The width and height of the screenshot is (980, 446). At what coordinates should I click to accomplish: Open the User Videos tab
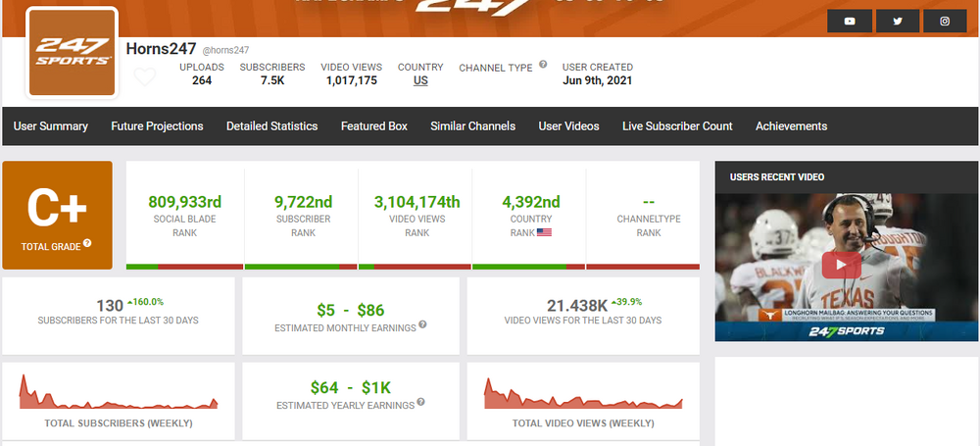pyautogui.click(x=568, y=126)
